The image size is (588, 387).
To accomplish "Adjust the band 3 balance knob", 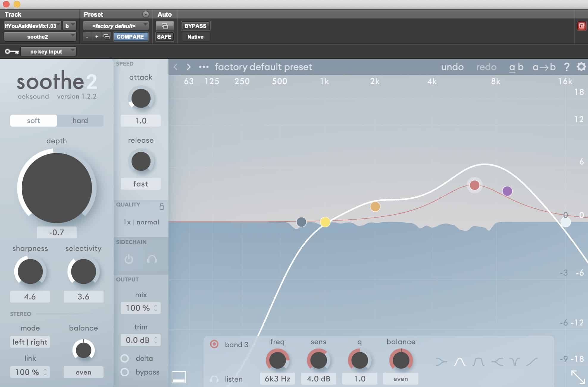I will click(x=401, y=360).
